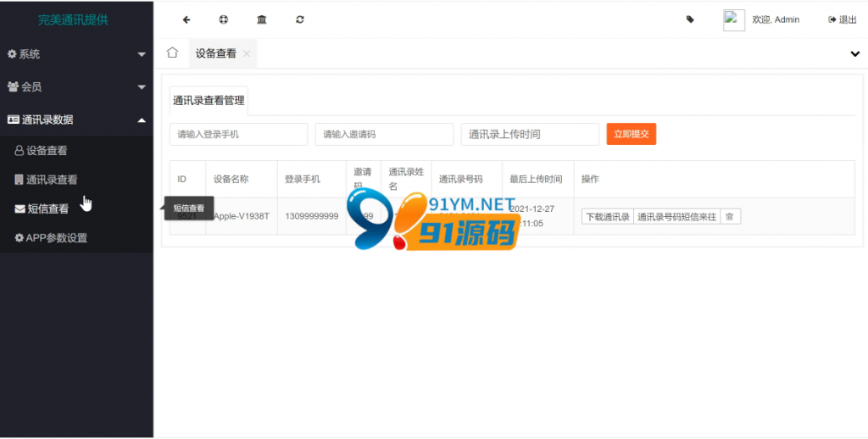Expand the 会员 sidebar menu

pyautogui.click(x=76, y=87)
